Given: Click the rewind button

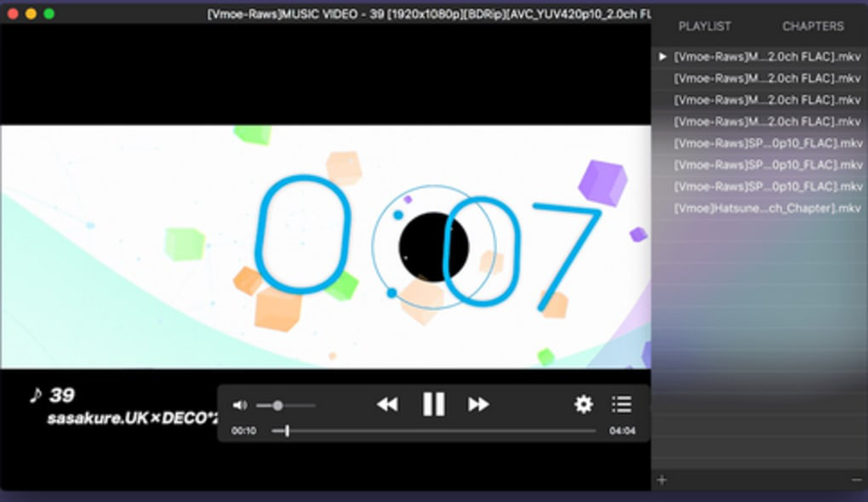Looking at the screenshot, I should click(387, 405).
